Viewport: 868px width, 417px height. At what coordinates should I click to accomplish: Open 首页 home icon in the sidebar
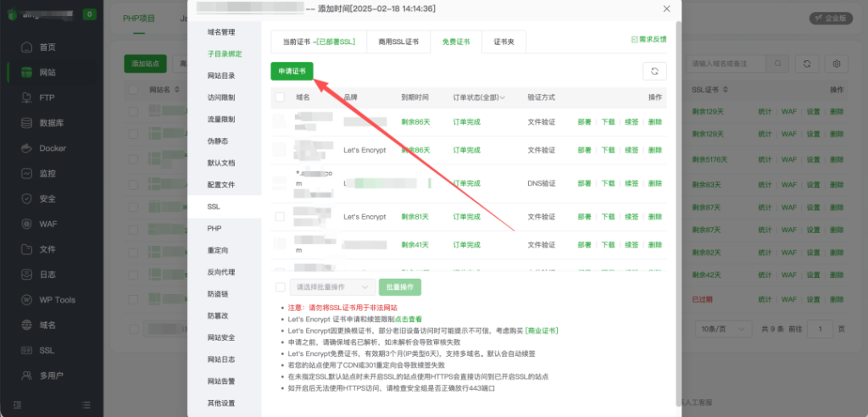[26, 47]
